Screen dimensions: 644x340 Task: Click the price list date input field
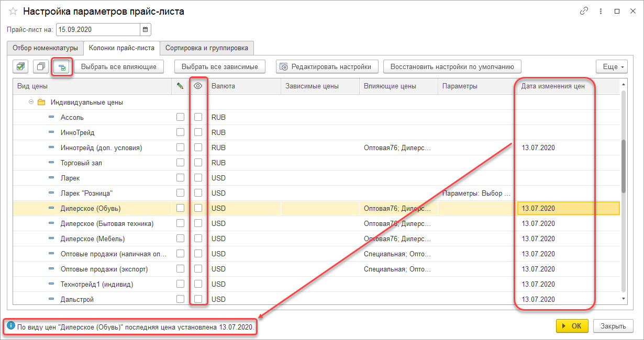(x=97, y=30)
